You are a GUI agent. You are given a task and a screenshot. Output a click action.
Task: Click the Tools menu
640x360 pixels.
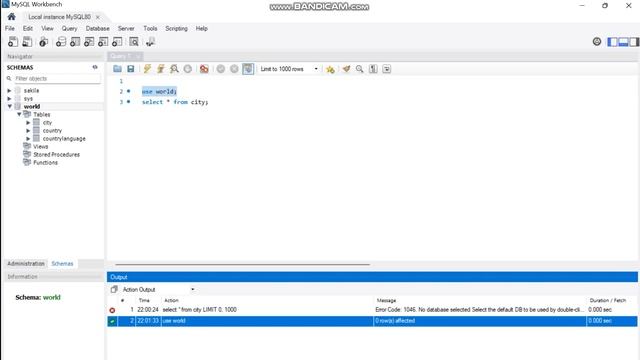(x=150, y=29)
